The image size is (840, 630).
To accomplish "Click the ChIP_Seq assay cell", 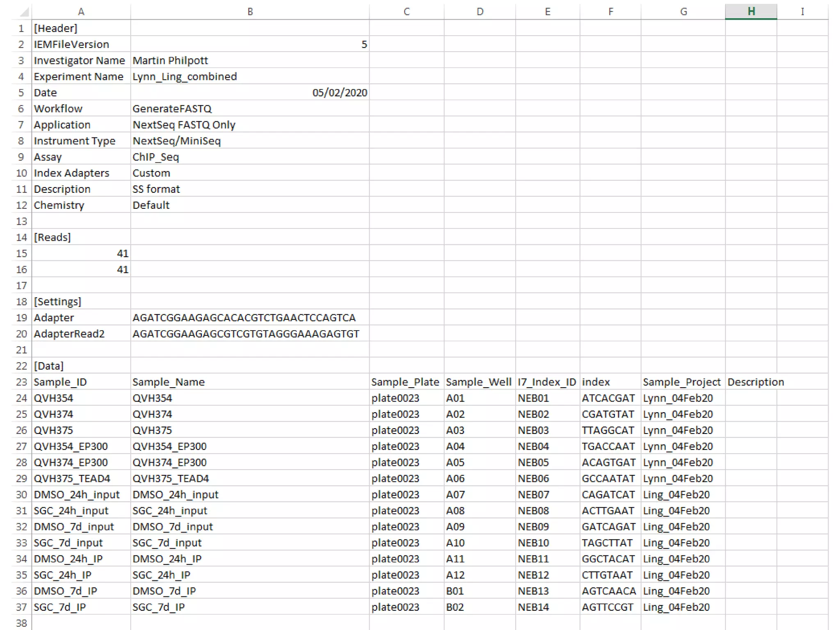I will (250, 157).
